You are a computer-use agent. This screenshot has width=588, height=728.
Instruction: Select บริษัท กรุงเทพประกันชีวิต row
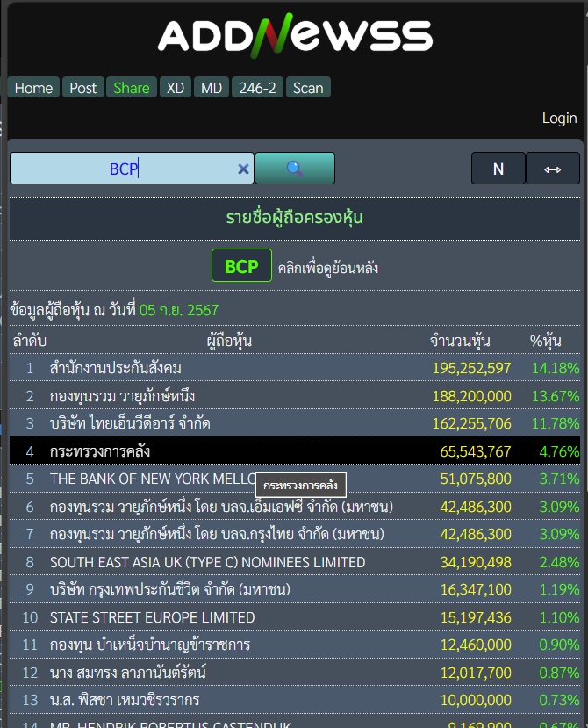295,589
